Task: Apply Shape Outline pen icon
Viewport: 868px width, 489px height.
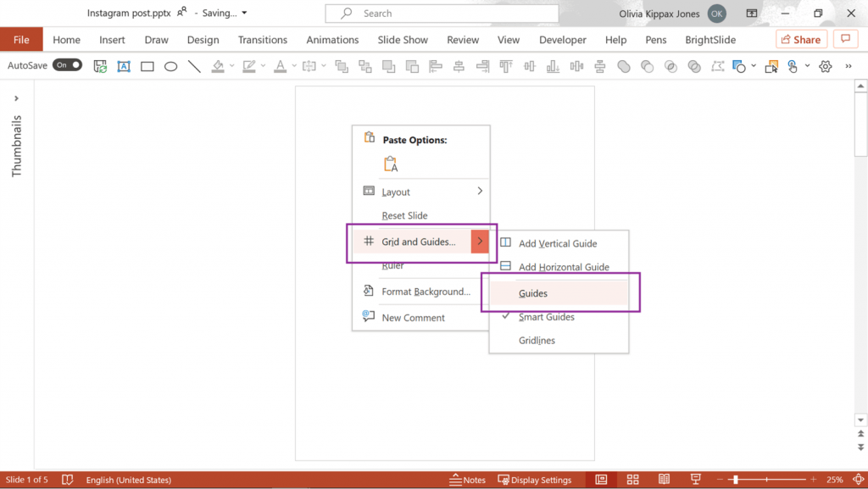Action: click(x=249, y=66)
